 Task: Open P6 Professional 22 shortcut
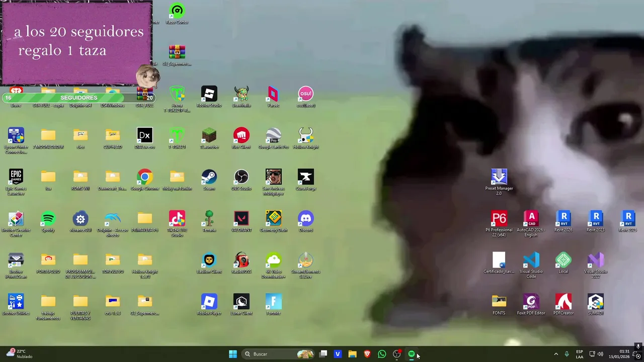click(499, 224)
